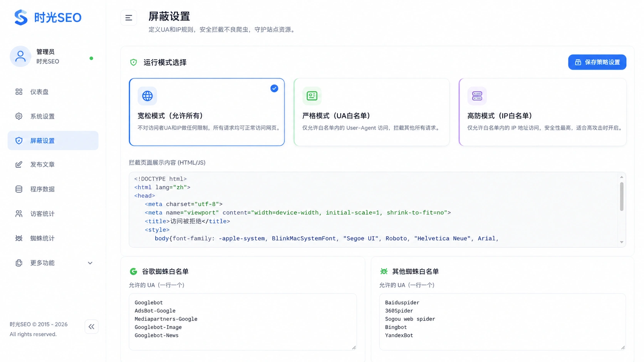The height and width of the screenshot is (362, 644).
Task: Open 程序数据 menu item
Action: coord(53,189)
